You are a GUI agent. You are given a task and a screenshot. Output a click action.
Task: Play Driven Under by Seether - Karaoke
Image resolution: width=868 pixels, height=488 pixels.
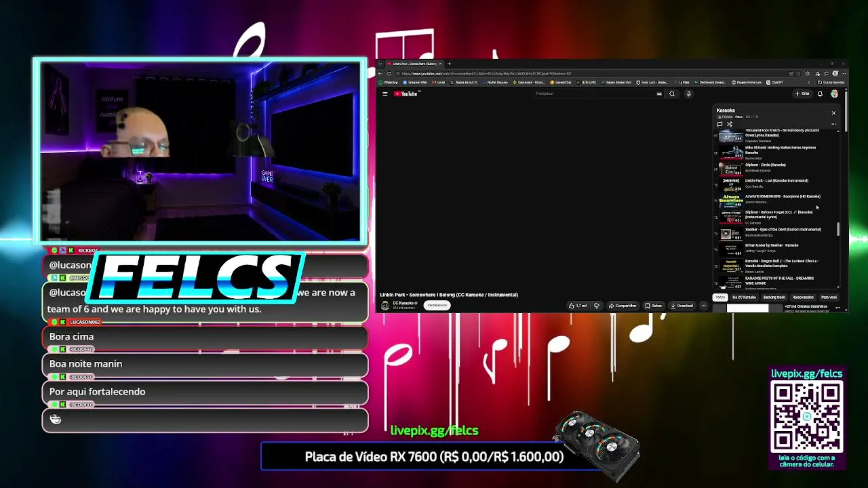click(x=772, y=245)
